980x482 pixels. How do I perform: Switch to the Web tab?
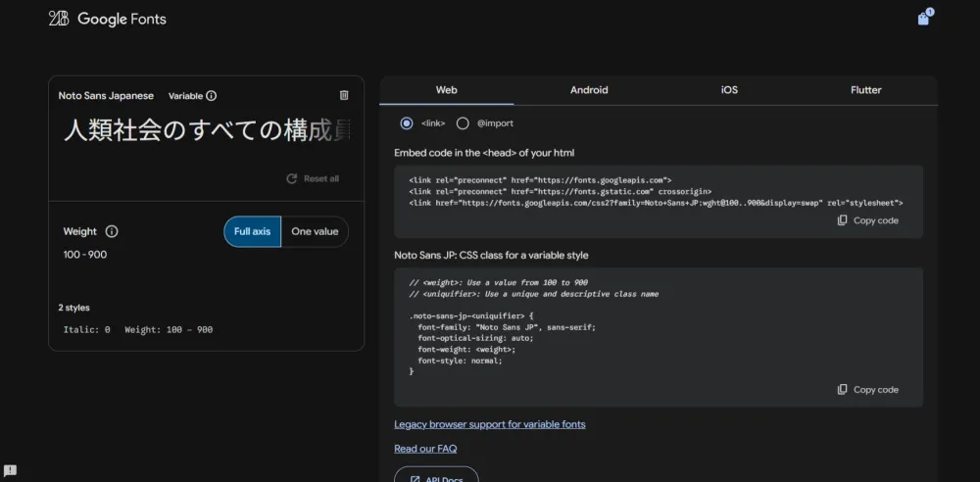point(446,90)
